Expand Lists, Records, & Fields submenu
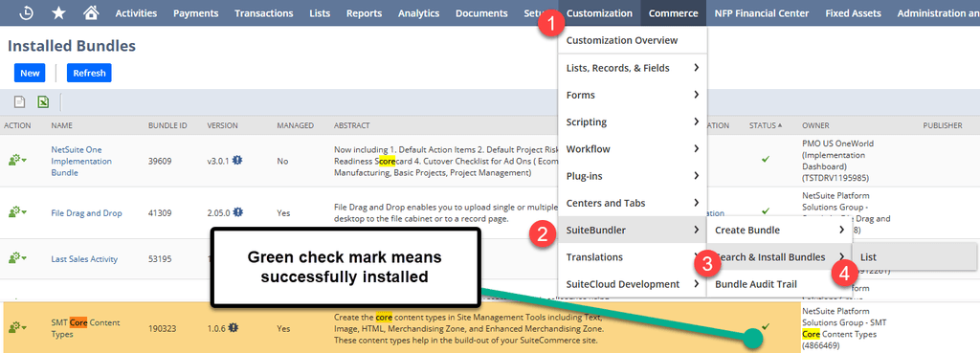 633,68
